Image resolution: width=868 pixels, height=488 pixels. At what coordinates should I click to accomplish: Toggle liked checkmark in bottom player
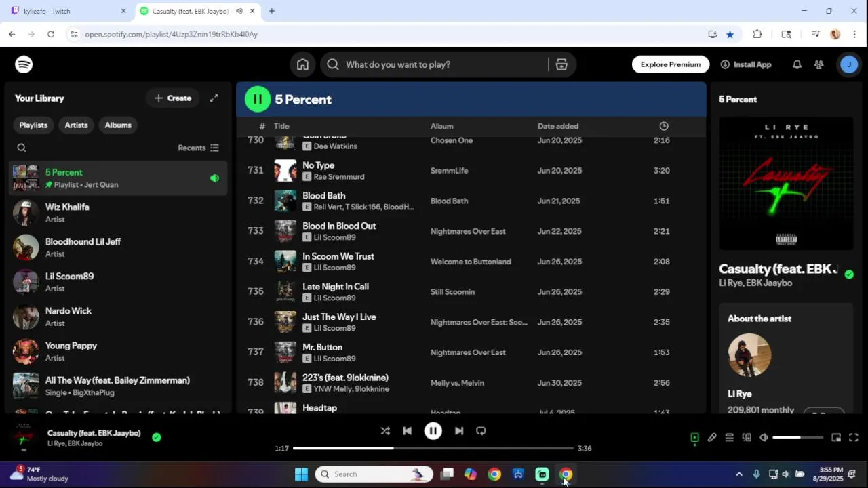[x=157, y=437]
